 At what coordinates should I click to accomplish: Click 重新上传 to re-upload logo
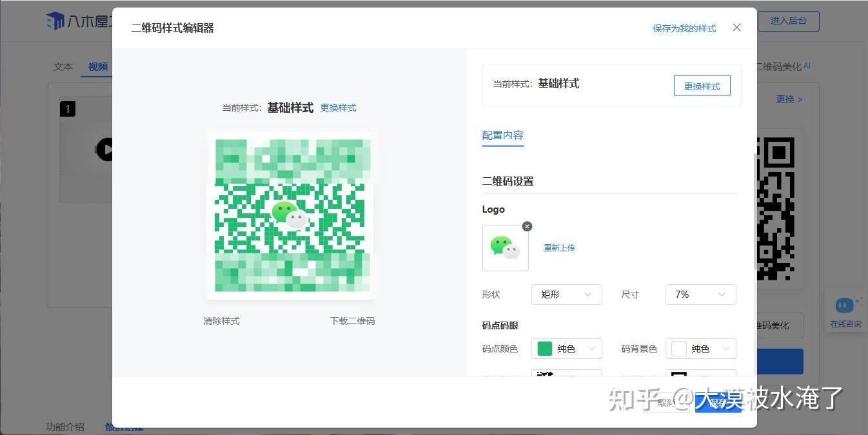pyautogui.click(x=559, y=248)
